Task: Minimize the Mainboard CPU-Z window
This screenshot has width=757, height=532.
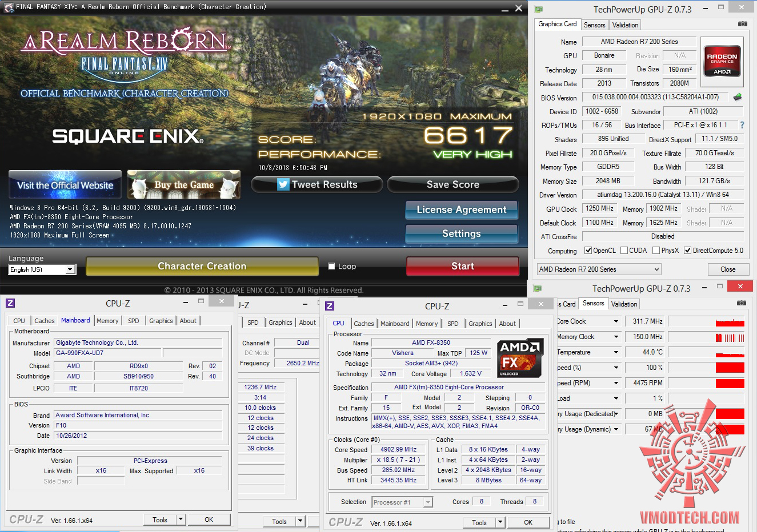Action: point(186,301)
